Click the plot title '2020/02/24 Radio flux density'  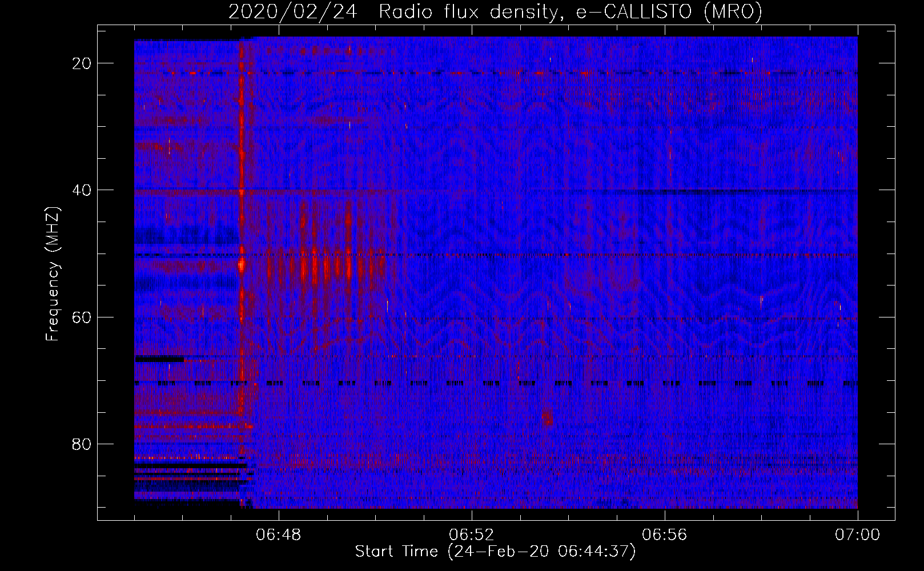pyautogui.click(x=495, y=11)
